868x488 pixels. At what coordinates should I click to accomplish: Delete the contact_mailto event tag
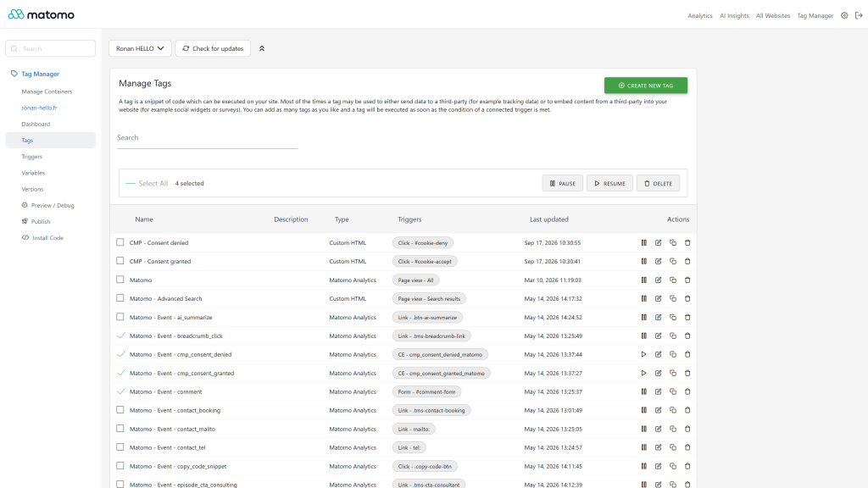coord(687,429)
